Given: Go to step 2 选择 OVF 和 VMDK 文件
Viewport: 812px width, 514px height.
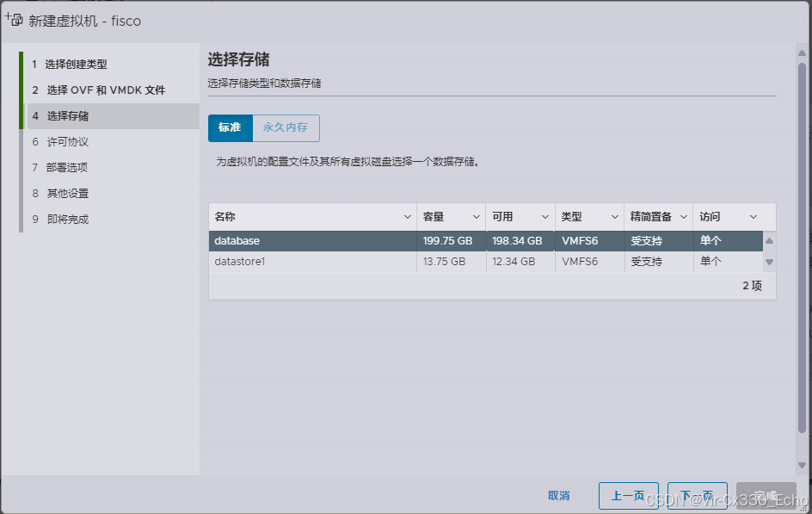Looking at the screenshot, I should tap(98, 90).
